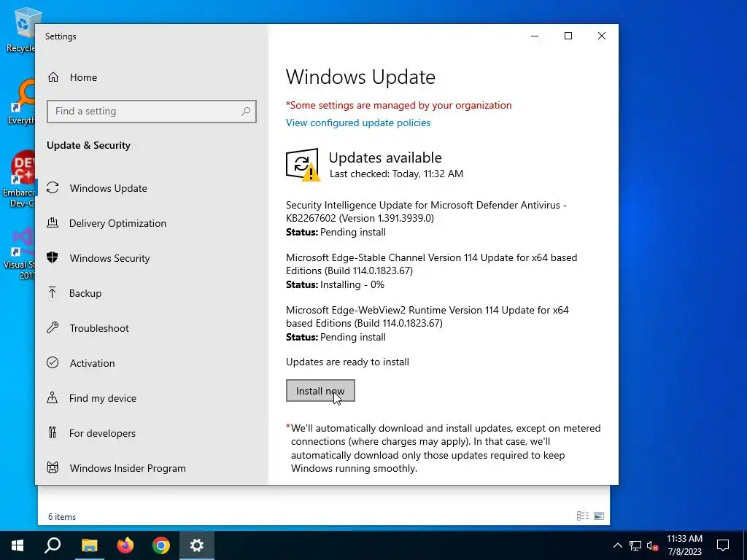Viewport: 747px width, 560px height.
Task: Click the Updates available heading
Action: (385, 157)
